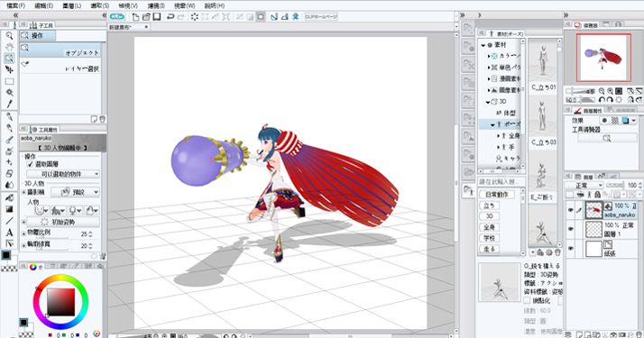The height and width of the screenshot is (338, 644).
Task: Hide the aoba_naruko layer via eye icon
Action: (570, 210)
